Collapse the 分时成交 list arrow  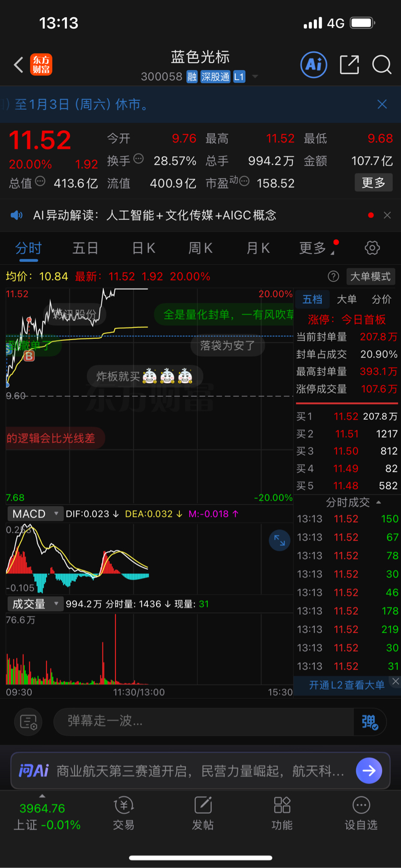(379, 502)
